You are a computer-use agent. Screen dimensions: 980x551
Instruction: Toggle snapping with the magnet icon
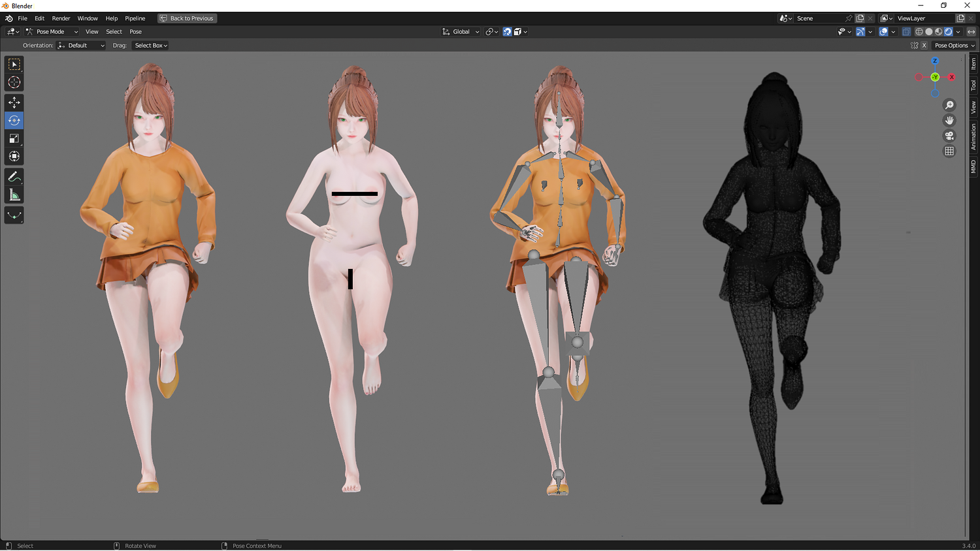pos(507,31)
